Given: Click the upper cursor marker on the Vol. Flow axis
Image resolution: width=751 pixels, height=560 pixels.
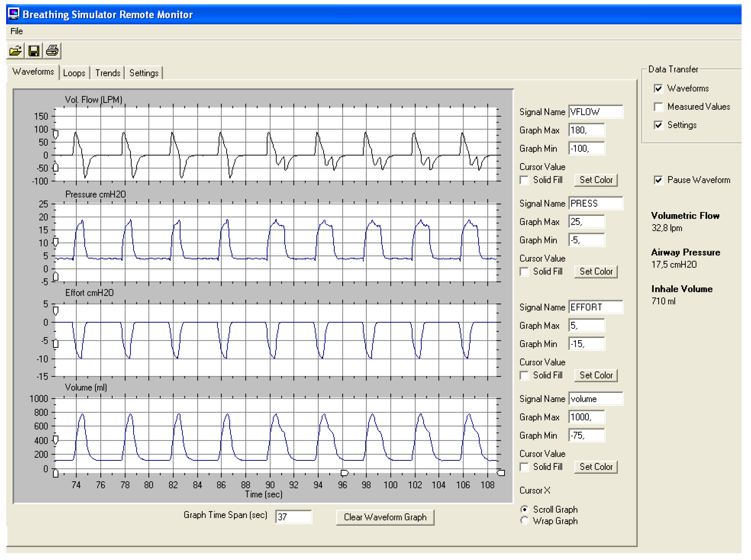Looking at the screenshot, I should [x=56, y=135].
